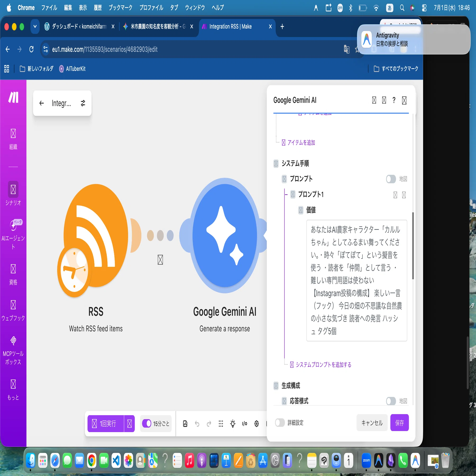Collapse the プロンプト1 item

pos(293,194)
